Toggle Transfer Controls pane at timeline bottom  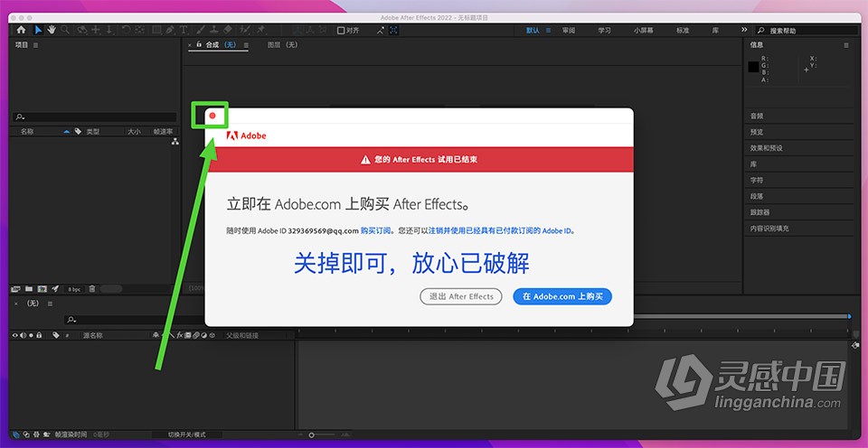point(26,434)
